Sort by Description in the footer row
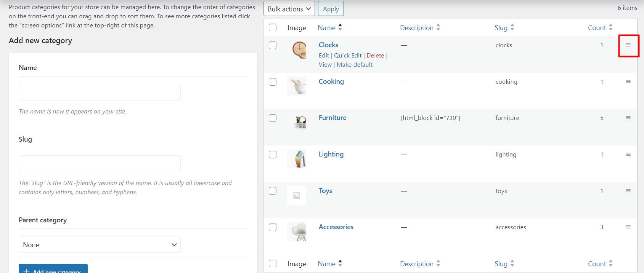The width and height of the screenshot is (644, 273). click(x=420, y=263)
